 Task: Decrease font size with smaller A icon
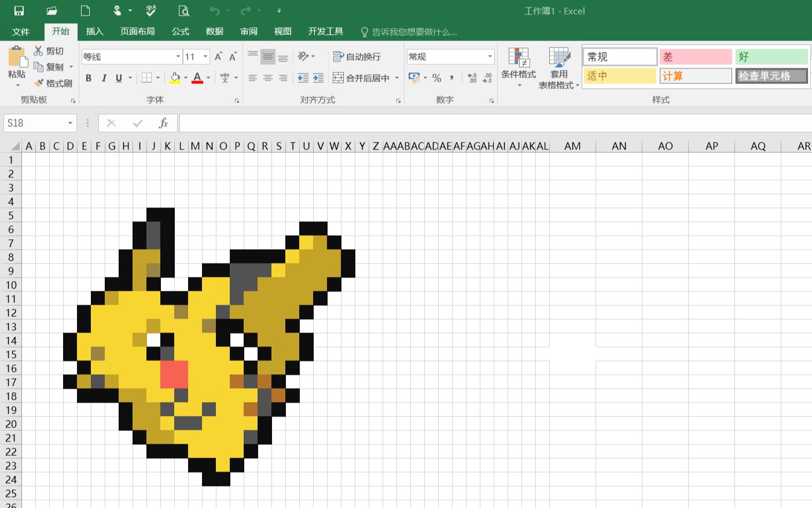[233, 57]
